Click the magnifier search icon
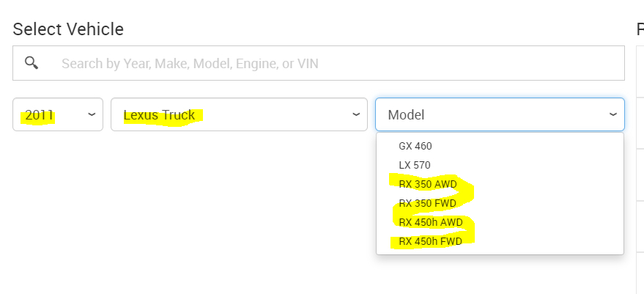 32,63
